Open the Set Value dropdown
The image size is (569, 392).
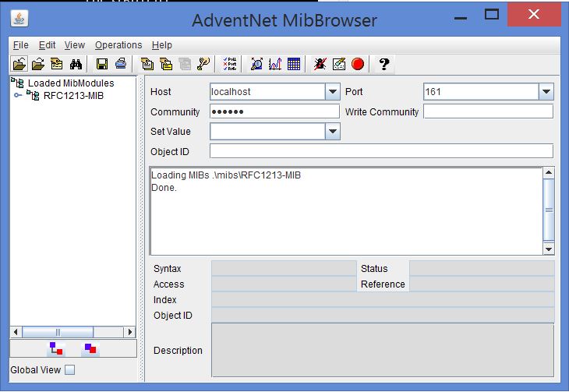coord(333,132)
